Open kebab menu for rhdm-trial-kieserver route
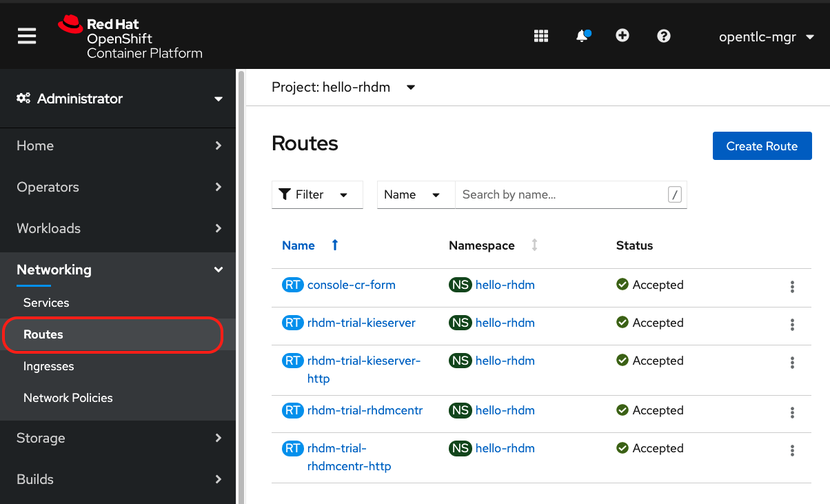The height and width of the screenshot is (504, 830). [792, 325]
